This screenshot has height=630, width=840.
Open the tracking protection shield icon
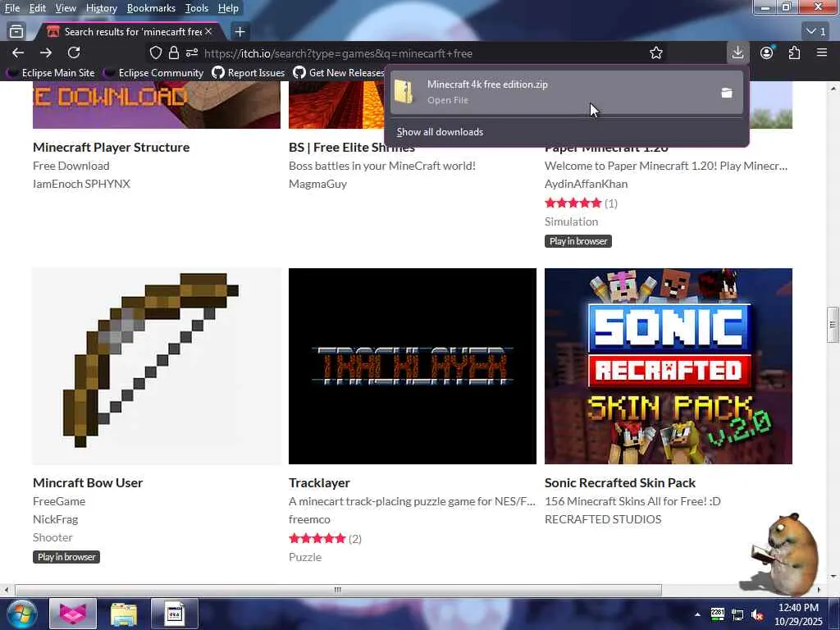(x=155, y=52)
